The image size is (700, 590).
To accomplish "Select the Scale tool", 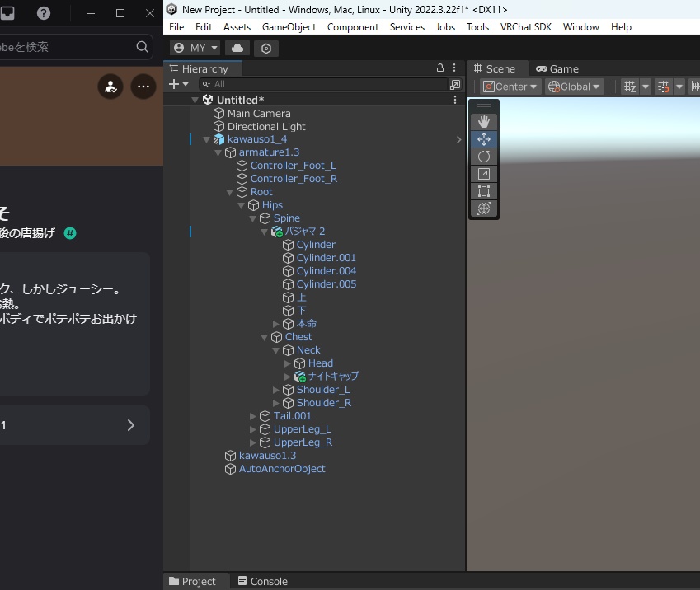I will pos(484,174).
